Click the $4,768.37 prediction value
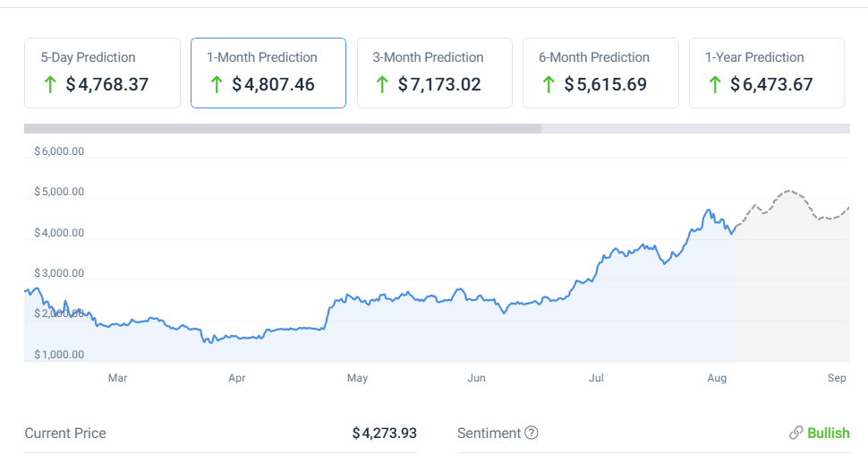 coord(107,84)
